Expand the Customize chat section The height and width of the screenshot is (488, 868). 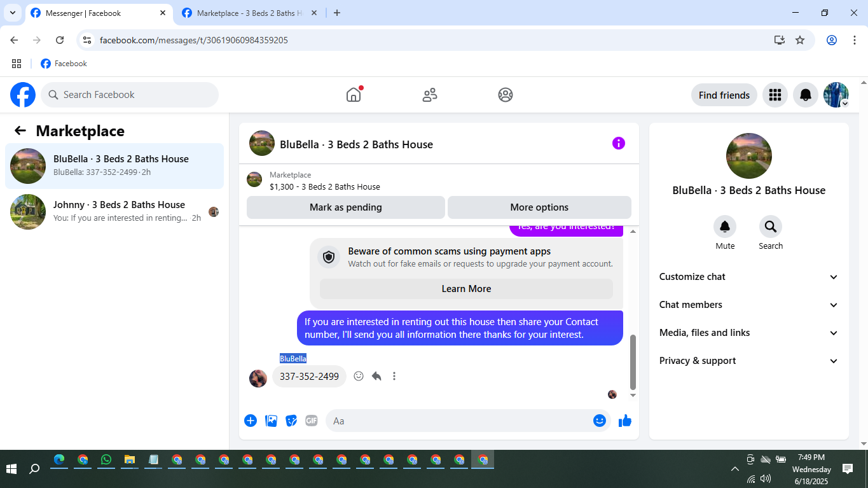pyautogui.click(x=749, y=277)
